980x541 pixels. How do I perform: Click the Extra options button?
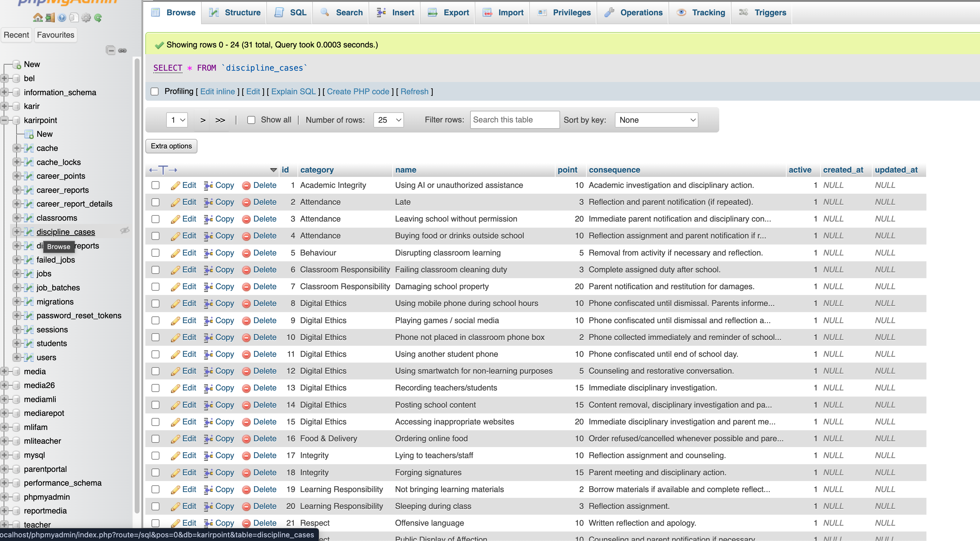coord(171,146)
